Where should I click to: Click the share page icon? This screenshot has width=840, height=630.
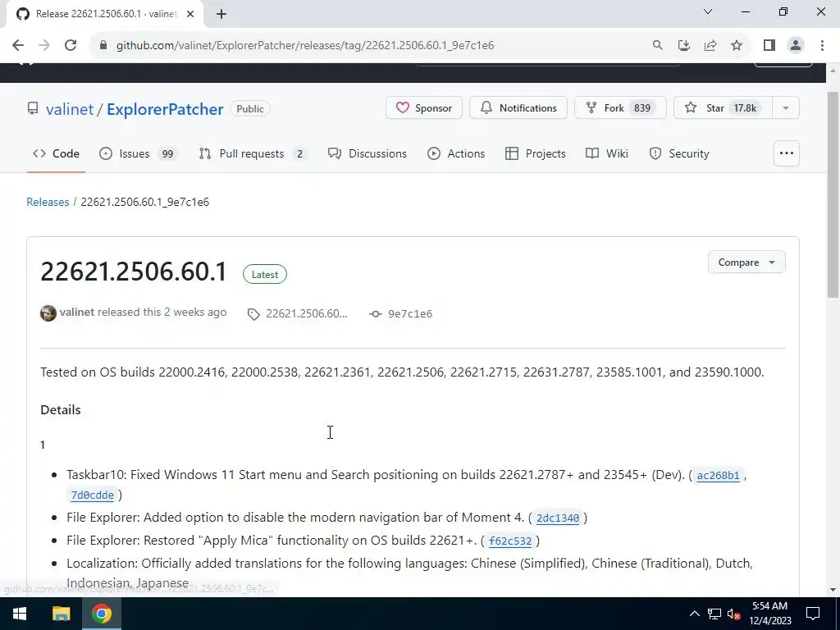pos(710,46)
